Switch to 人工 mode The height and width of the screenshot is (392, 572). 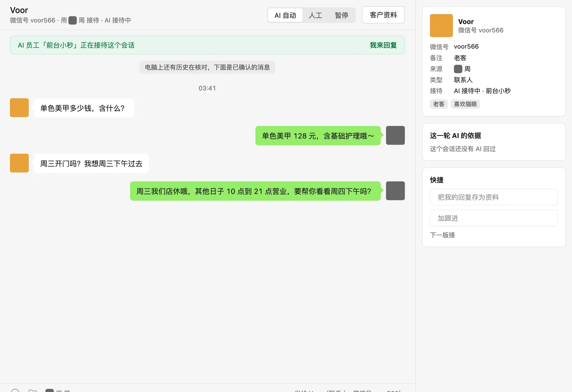[315, 15]
